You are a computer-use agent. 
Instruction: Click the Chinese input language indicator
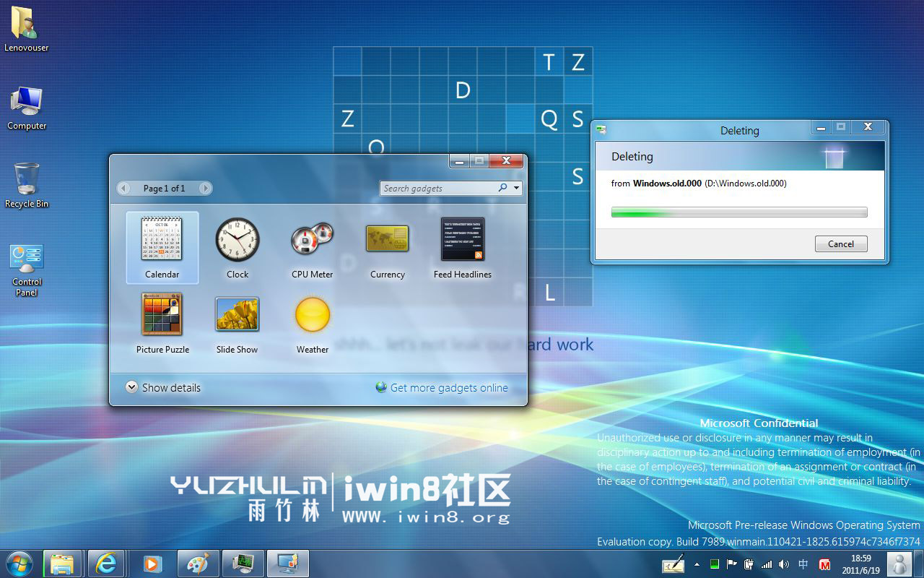(x=803, y=564)
